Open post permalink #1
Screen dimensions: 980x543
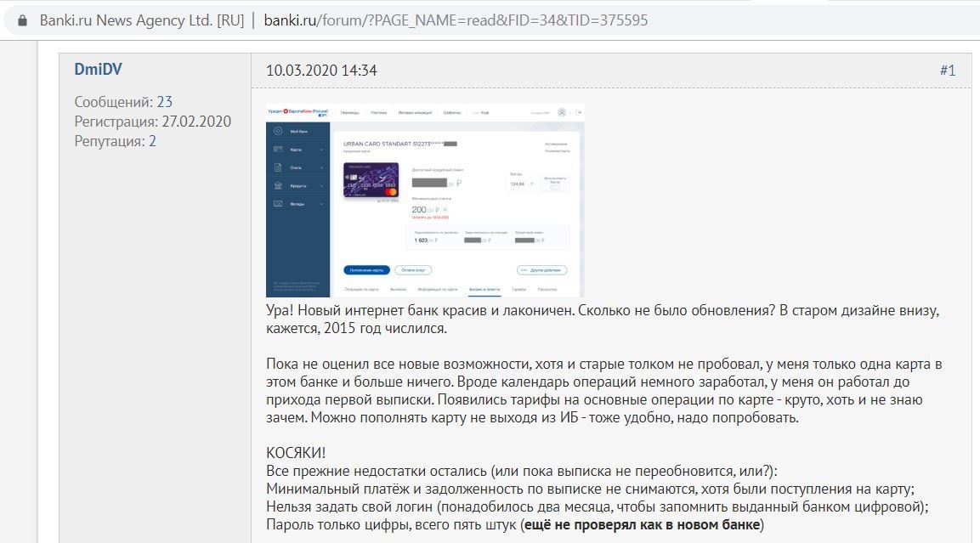[x=948, y=71]
